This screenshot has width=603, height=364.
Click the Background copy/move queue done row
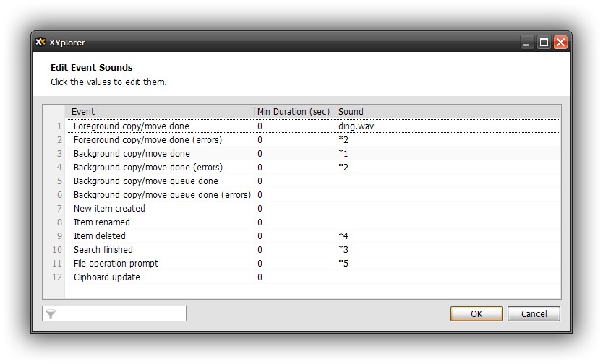(x=145, y=181)
